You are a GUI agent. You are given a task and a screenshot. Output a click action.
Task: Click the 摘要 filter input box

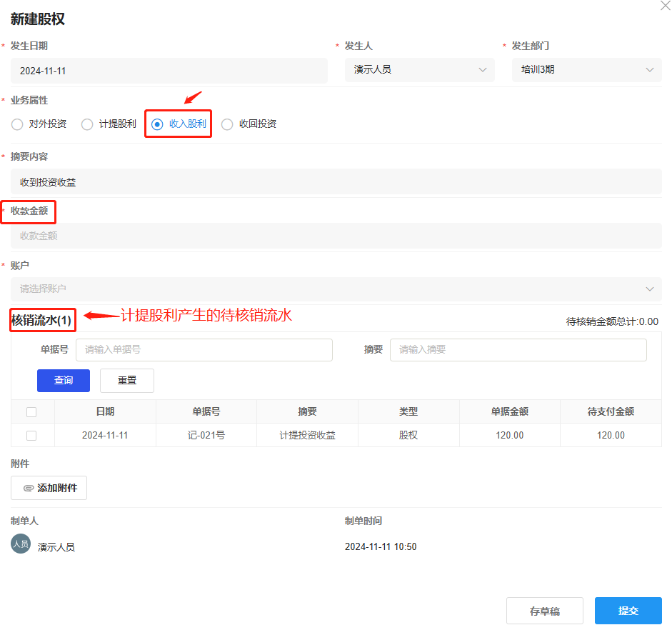point(518,350)
